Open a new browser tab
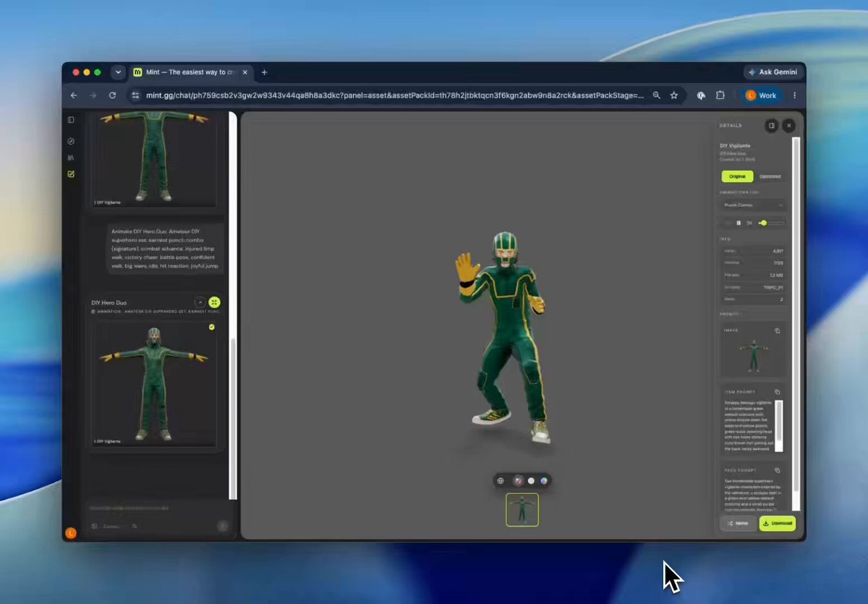This screenshot has width=868, height=604. pos(264,72)
